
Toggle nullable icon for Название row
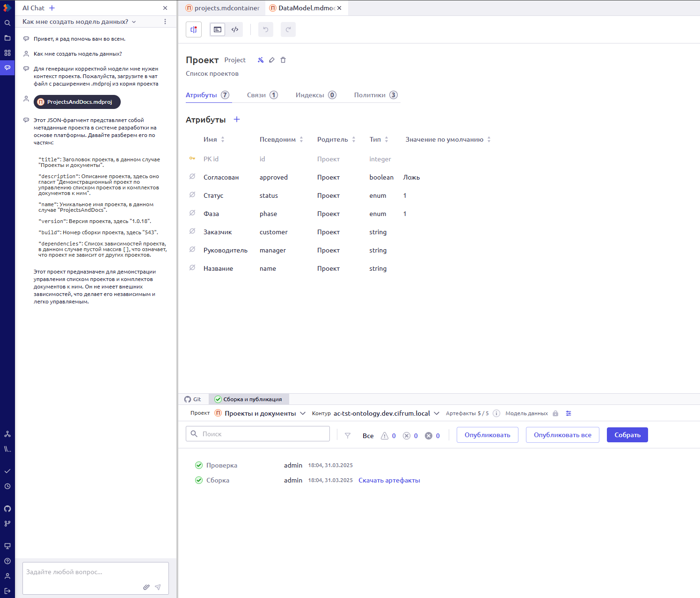tap(192, 268)
